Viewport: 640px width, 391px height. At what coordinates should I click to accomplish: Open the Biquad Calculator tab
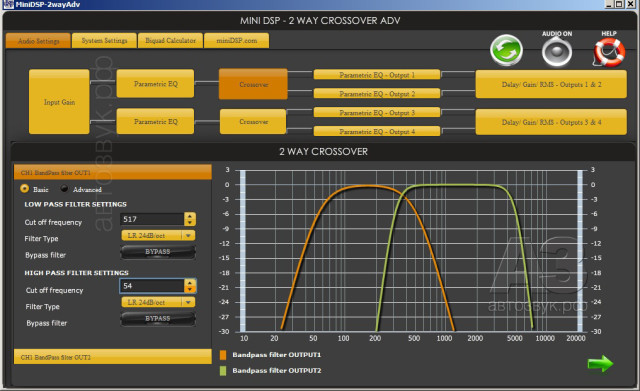[x=171, y=40]
